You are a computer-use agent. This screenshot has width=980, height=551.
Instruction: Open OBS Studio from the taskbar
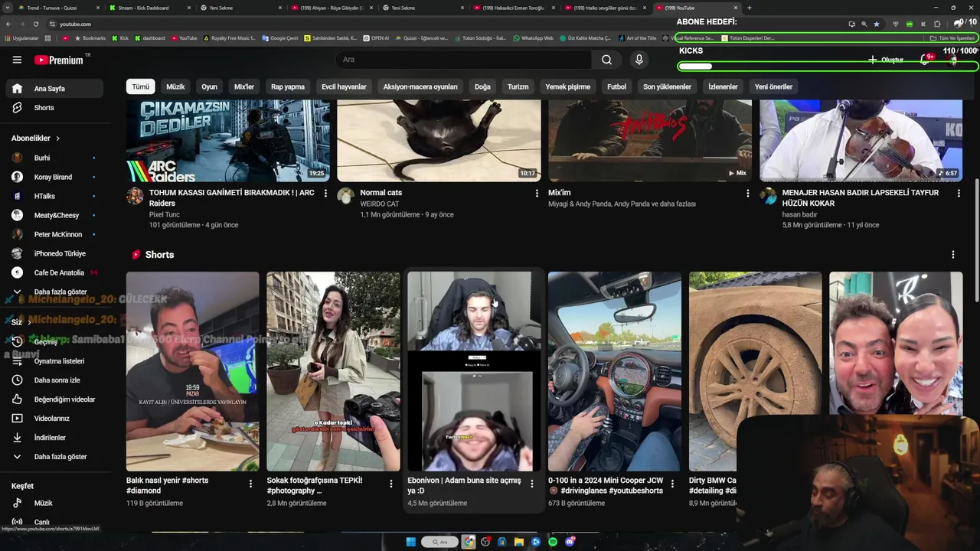(485, 542)
